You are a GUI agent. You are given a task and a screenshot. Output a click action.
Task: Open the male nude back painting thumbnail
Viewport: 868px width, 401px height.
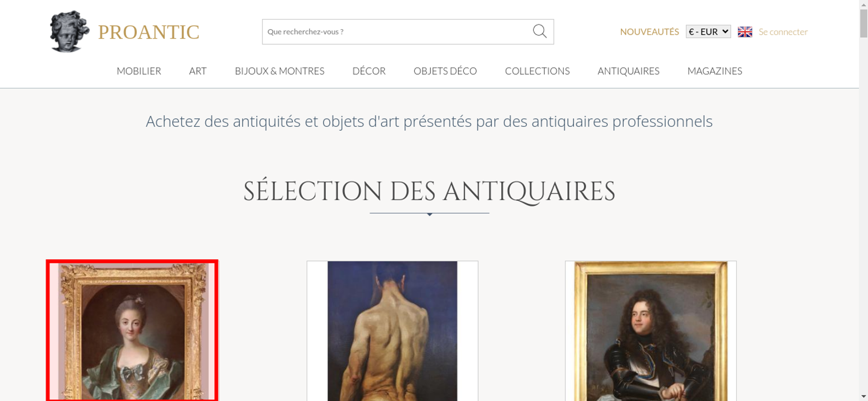pos(392,331)
